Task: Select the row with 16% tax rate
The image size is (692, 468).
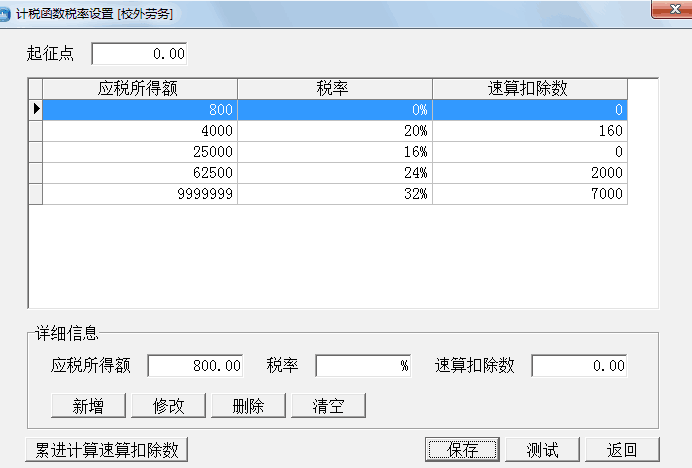Action: 334,152
